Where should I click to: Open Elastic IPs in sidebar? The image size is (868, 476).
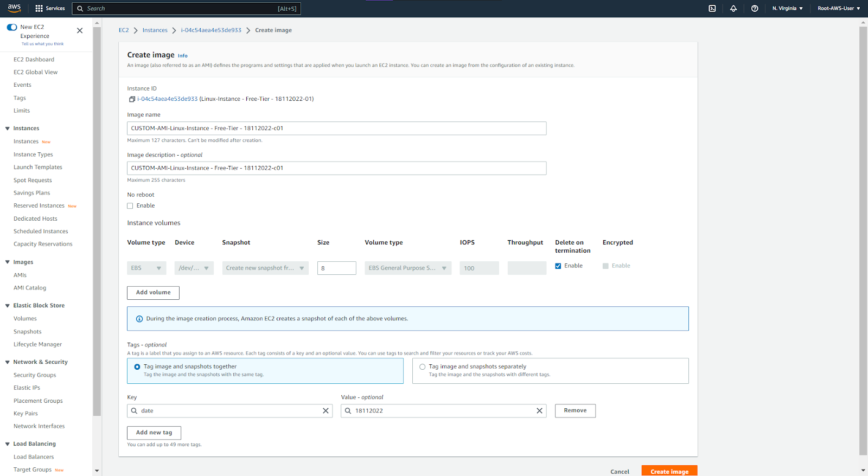[27, 388]
